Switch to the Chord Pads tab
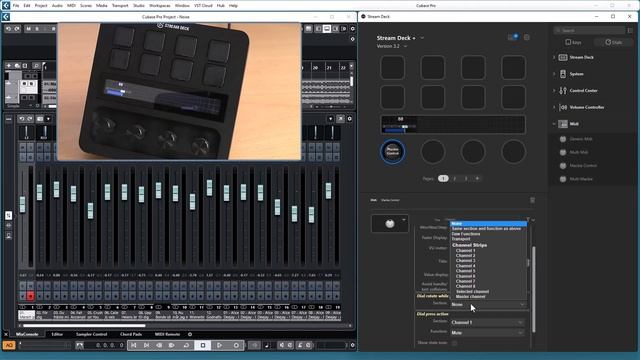 coord(131,334)
